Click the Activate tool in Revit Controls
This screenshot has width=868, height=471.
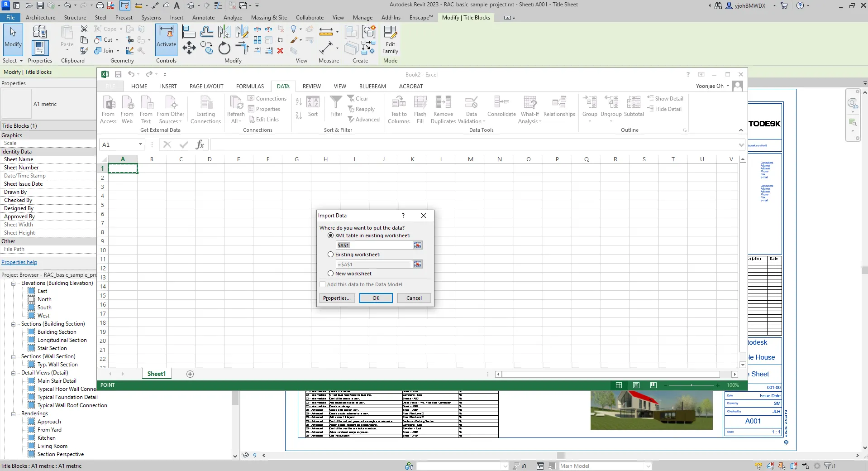pyautogui.click(x=166, y=37)
